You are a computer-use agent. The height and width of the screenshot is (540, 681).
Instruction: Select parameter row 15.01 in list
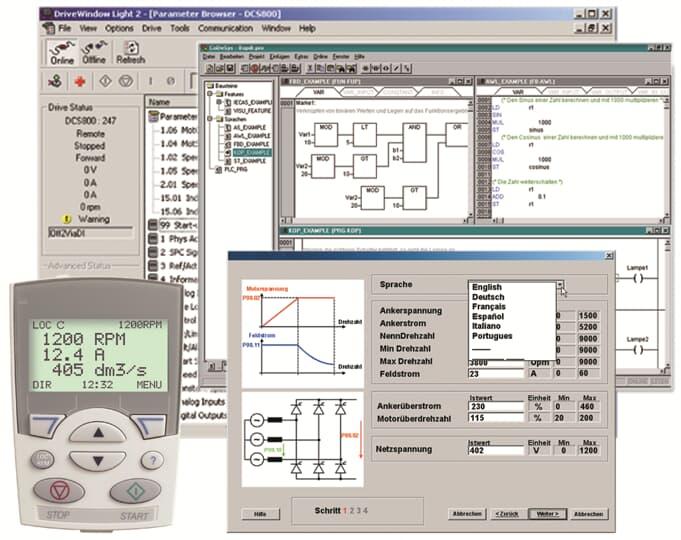178,198
